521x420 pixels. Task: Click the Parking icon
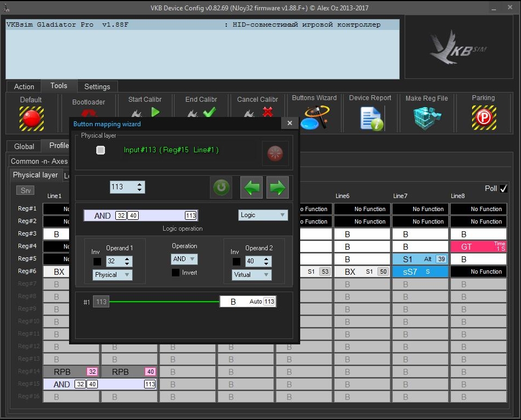click(484, 118)
